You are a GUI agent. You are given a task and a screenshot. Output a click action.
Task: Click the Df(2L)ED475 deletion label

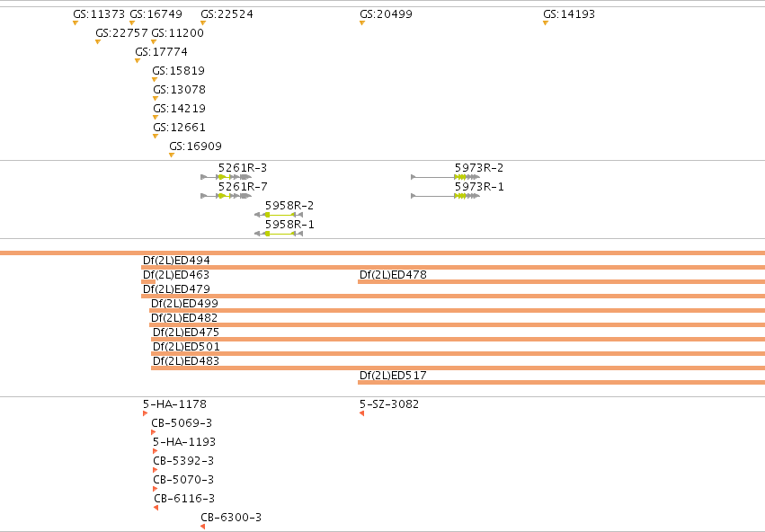(186, 332)
